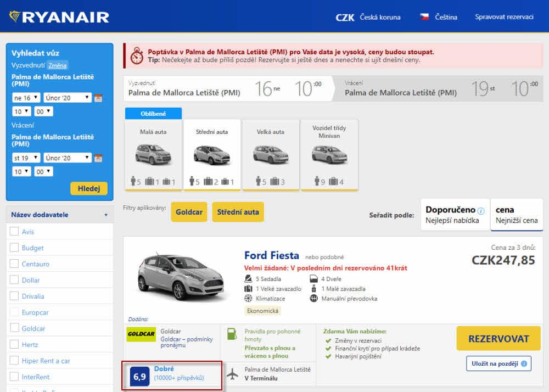This screenshot has height=392, width=549.
Task: Click the Ford Fiesta title
Action: (x=272, y=255)
